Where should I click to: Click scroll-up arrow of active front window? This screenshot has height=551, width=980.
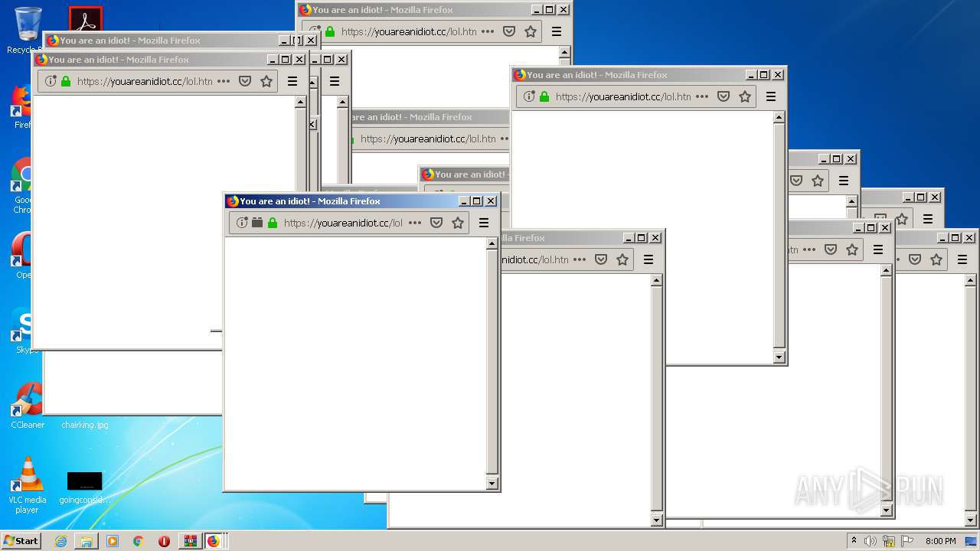point(492,243)
